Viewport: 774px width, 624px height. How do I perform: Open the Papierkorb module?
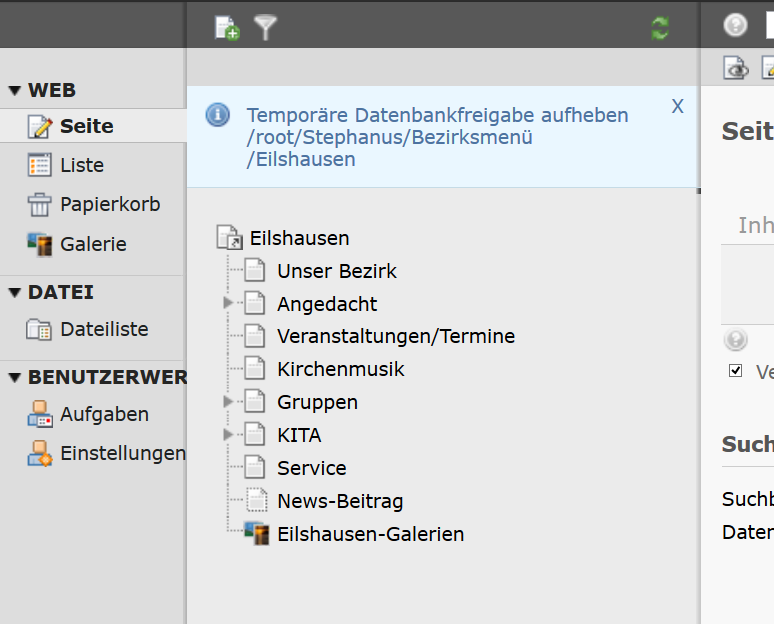(94, 204)
